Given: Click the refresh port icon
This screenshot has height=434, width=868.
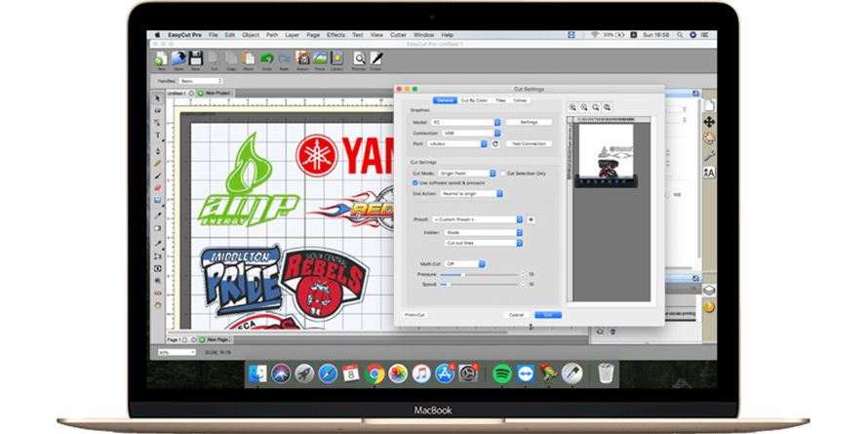Looking at the screenshot, I should click(494, 143).
